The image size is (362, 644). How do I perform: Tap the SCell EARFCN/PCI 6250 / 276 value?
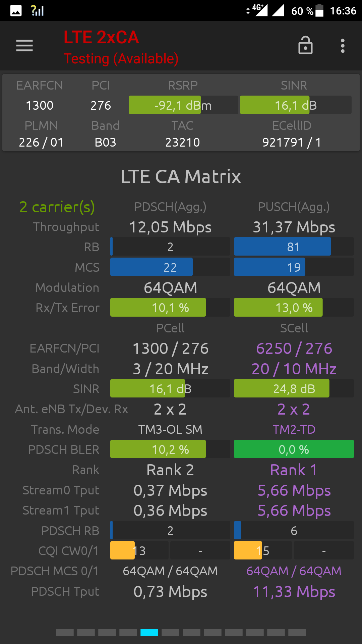pyautogui.click(x=294, y=348)
